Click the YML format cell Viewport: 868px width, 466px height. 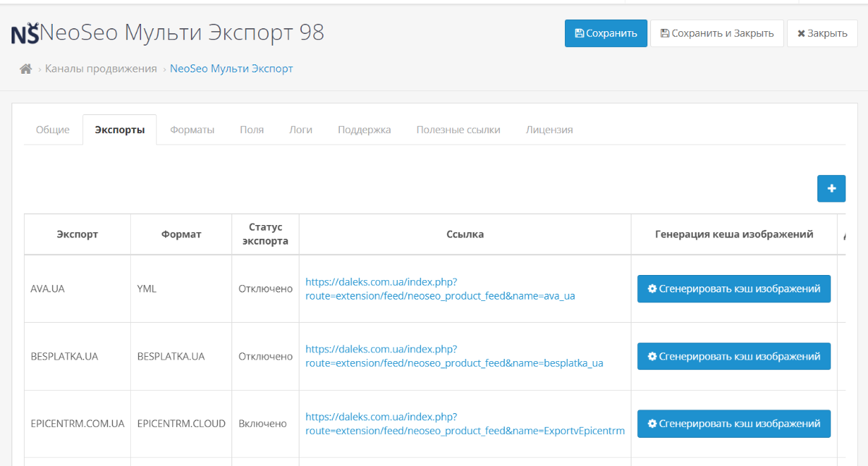click(182, 289)
